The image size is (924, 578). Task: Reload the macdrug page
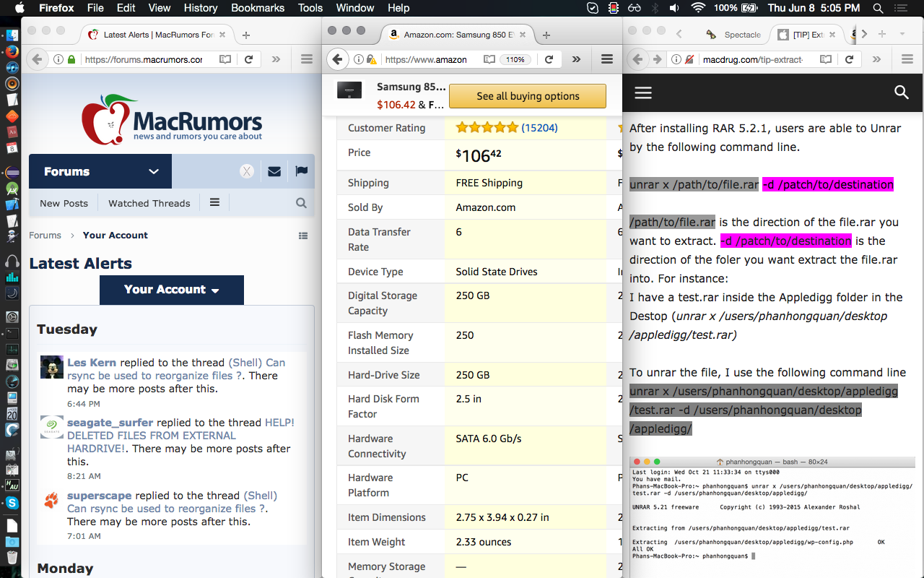[849, 60]
